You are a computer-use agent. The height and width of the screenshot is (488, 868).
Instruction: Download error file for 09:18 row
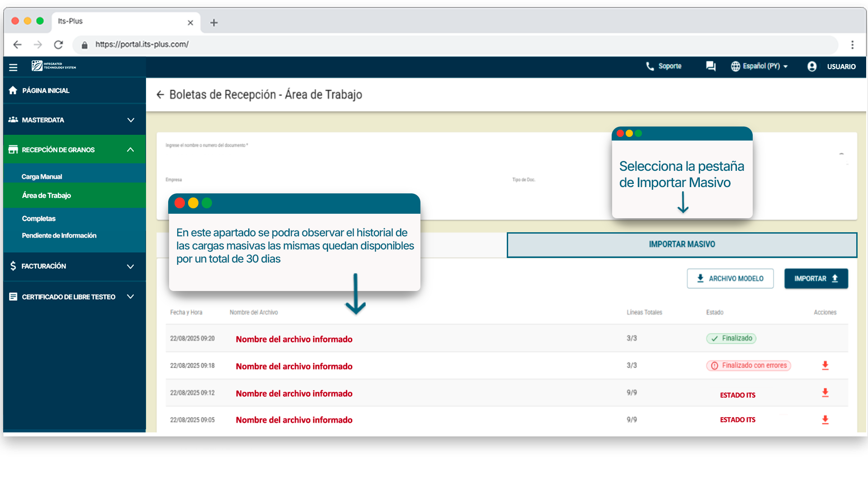pyautogui.click(x=825, y=366)
